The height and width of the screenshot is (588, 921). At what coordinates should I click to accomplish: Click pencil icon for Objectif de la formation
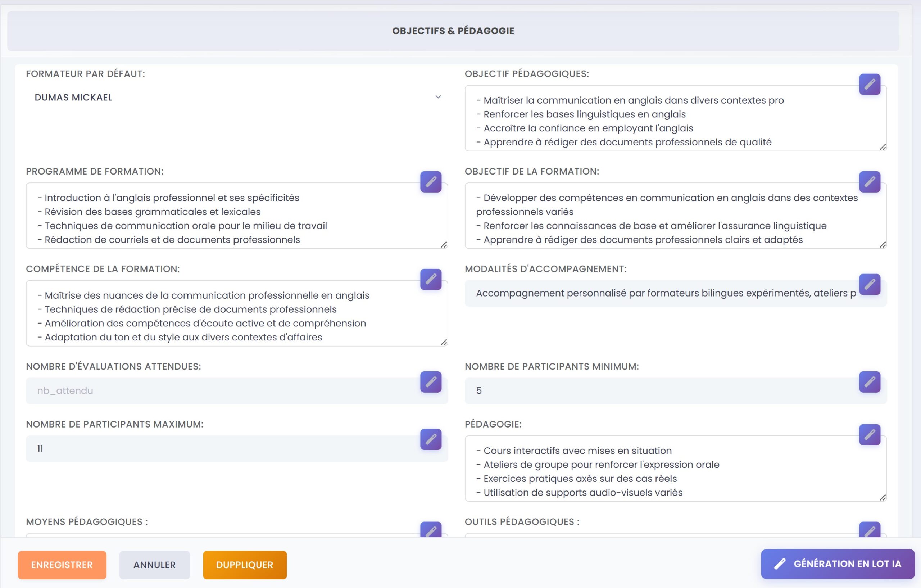(869, 182)
